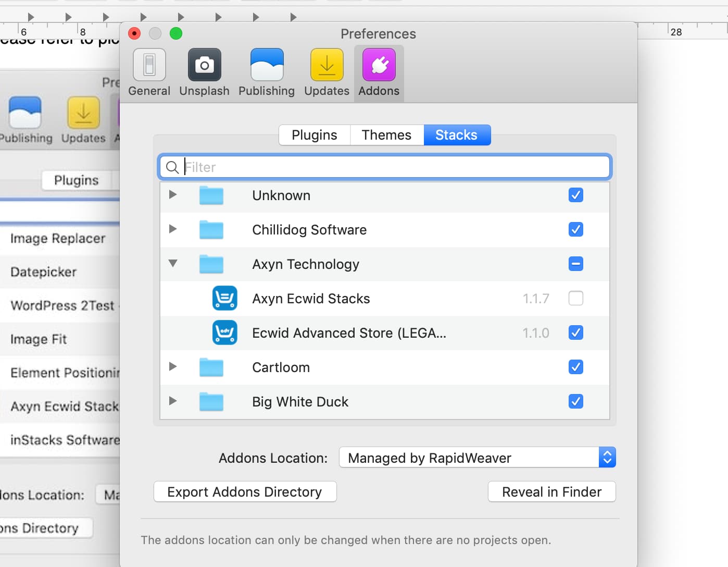The image size is (728, 567).
Task: Open the Addons Location dropdown
Action: coord(478,458)
